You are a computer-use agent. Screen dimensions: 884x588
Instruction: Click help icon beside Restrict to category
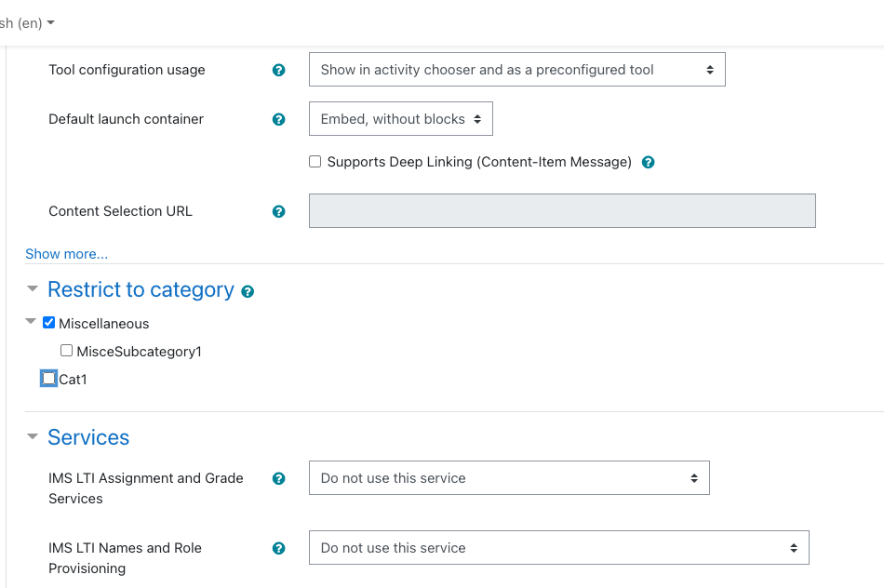tap(248, 291)
